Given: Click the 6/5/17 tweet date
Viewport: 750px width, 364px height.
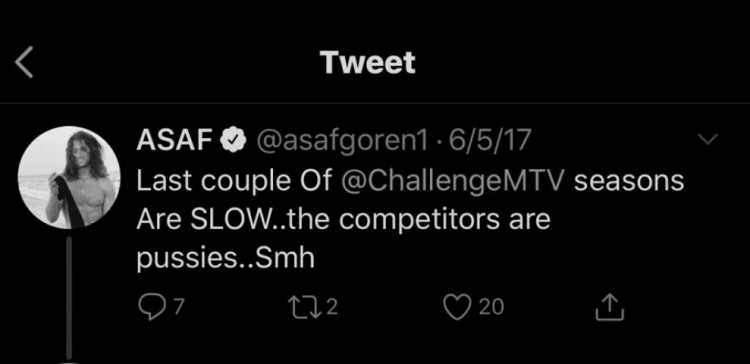Looking at the screenshot, I should (x=487, y=141).
